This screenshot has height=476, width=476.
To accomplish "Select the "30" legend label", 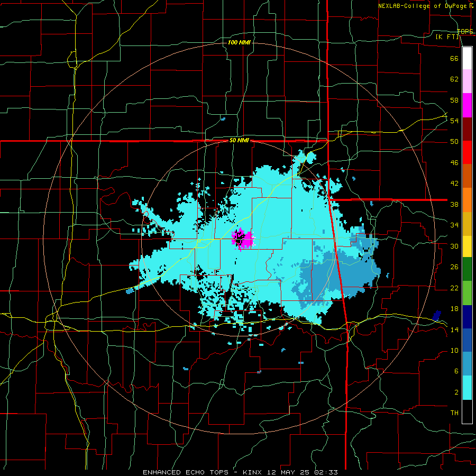I will click(x=454, y=246).
